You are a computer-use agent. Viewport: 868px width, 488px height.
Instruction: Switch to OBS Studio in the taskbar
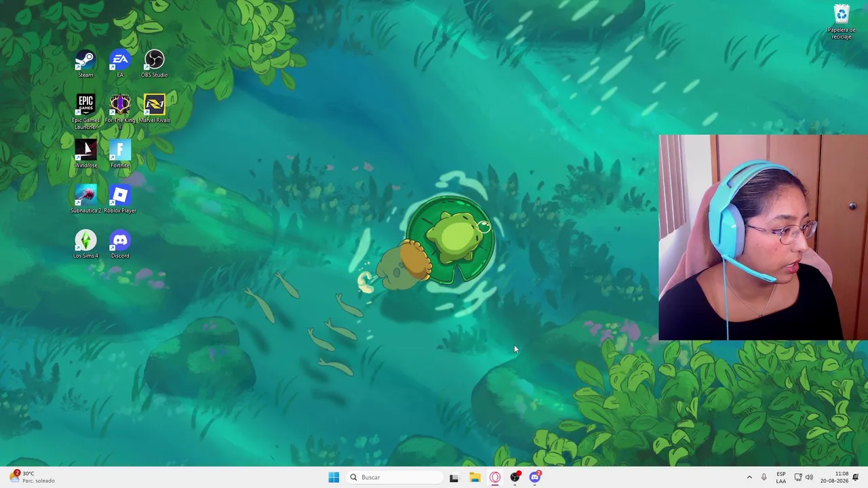pyautogui.click(x=515, y=477)
